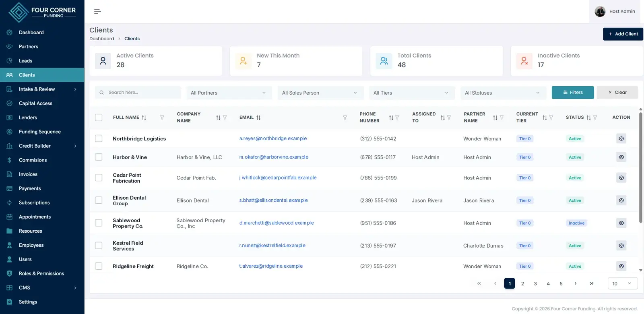Click the Active Clients card icon
644x314 pixels.
[103, 61]
